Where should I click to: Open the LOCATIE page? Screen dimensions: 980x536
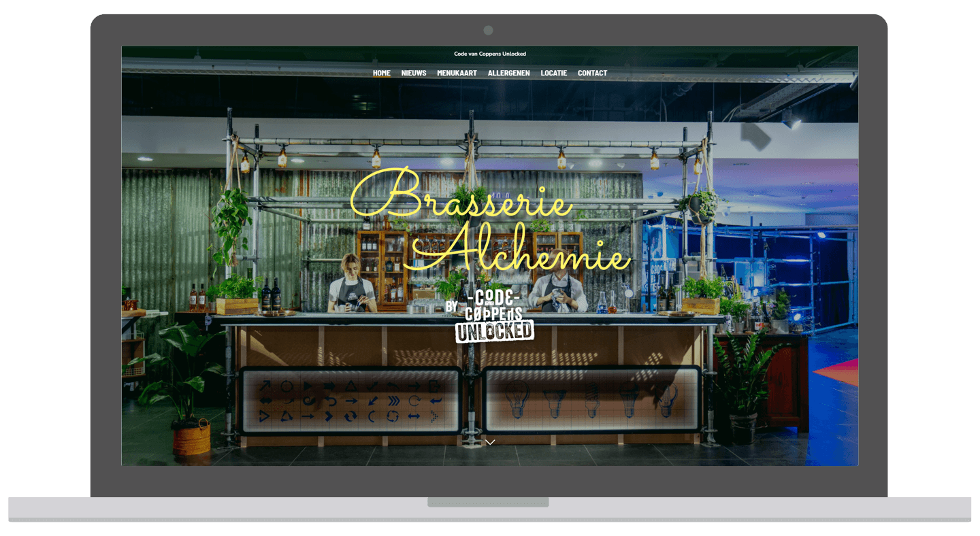coord(553,73)
